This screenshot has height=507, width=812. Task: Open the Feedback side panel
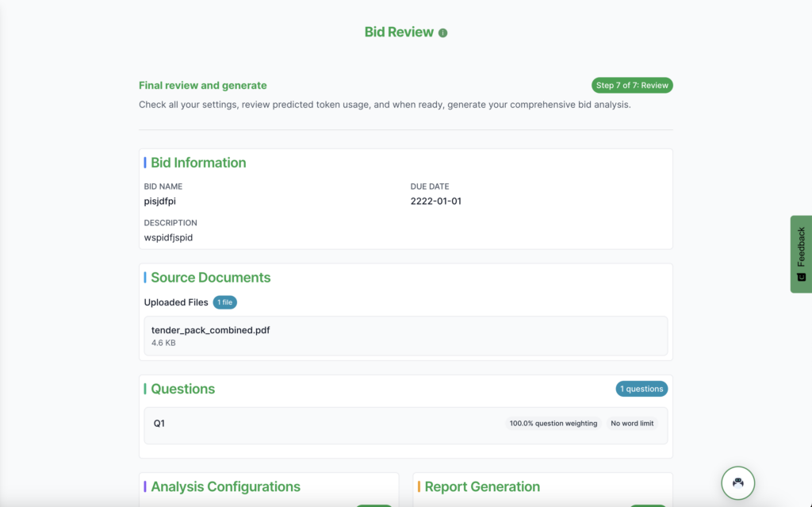[801, 248]
